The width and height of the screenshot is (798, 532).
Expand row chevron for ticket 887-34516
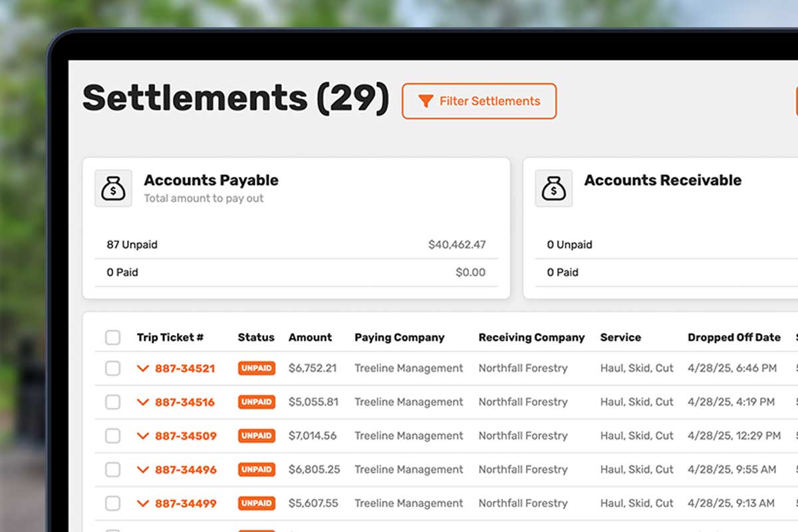point(143,402)
